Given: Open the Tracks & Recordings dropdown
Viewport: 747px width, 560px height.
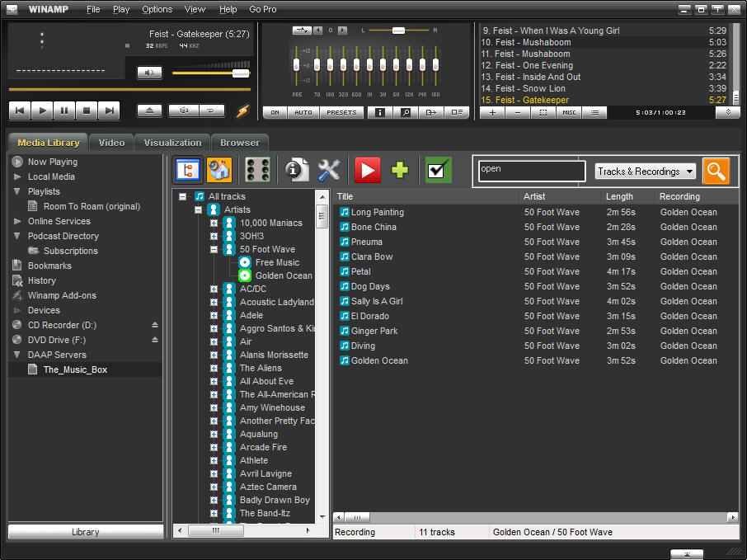Looking at the screenshot, I should click(645, 171).
